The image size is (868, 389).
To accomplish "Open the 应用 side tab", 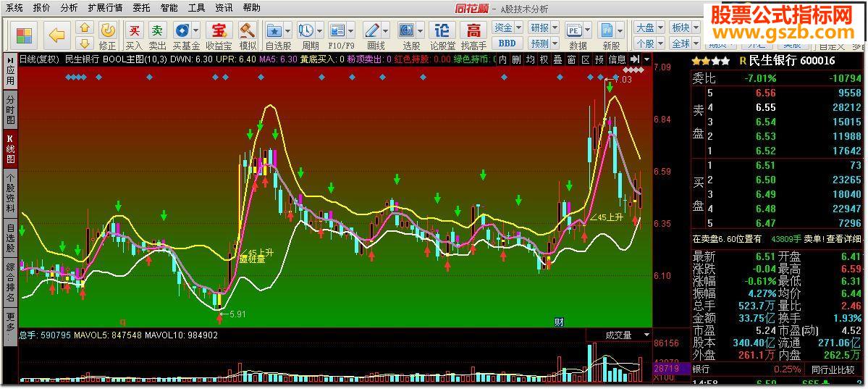I will pyautogui.click(x=11, y=71).
